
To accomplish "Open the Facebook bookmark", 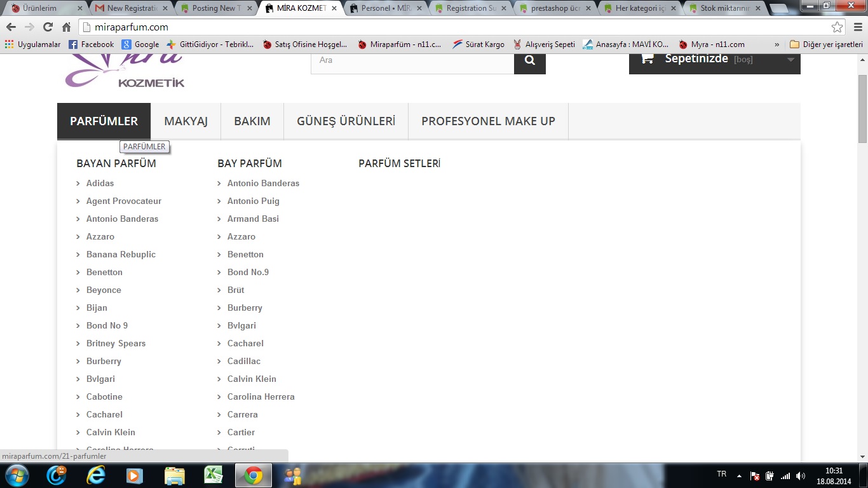I will [91, 44].
